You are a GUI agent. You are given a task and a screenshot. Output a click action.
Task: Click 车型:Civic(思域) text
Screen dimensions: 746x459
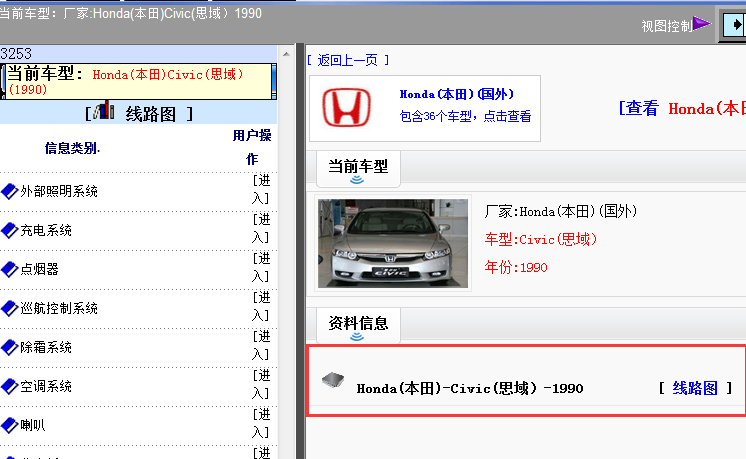click(x=540, y=239)
